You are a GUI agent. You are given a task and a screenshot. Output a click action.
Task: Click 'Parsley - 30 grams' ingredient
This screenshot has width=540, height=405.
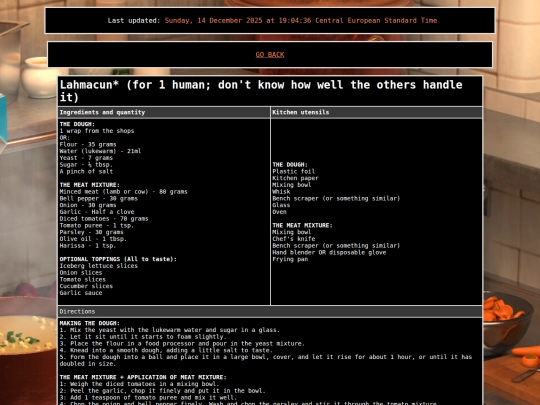[x=91, y=232]
